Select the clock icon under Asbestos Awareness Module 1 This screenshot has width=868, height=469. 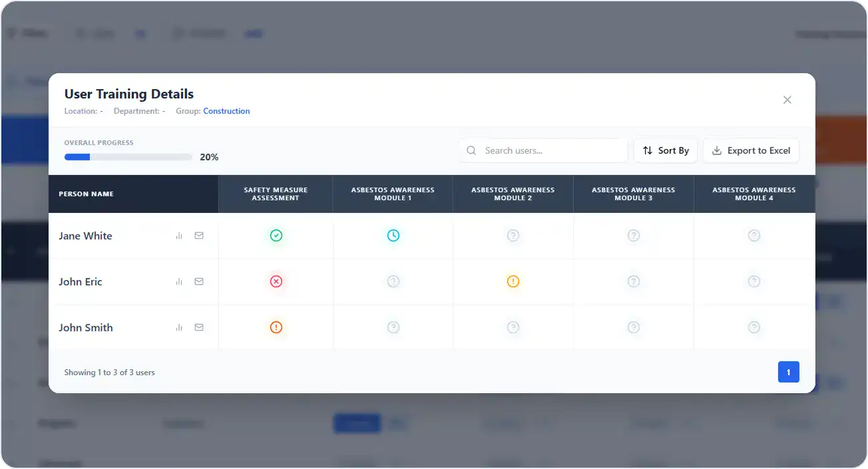coord(393,235)
